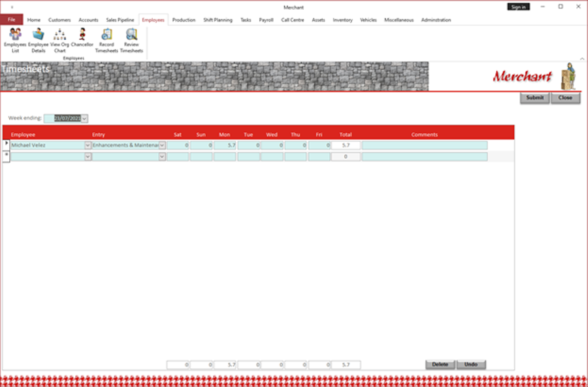Open Employee Details from the ribbon
This screenshot has height=387, width=588.
point(39,41)
